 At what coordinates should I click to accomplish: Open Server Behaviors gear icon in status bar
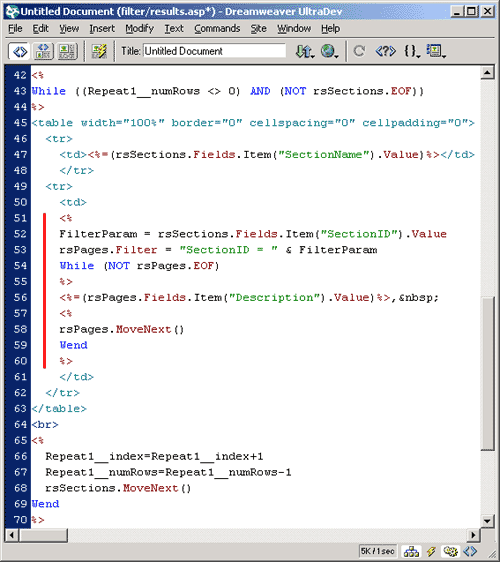(450, 551)
